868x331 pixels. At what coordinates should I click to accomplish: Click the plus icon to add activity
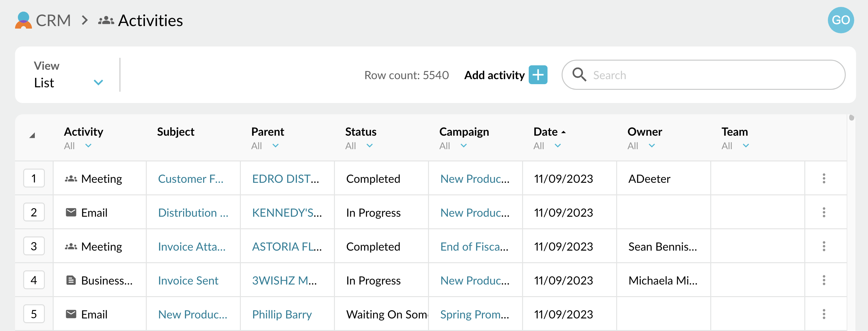pyautogui.click(x=538, y=75)
